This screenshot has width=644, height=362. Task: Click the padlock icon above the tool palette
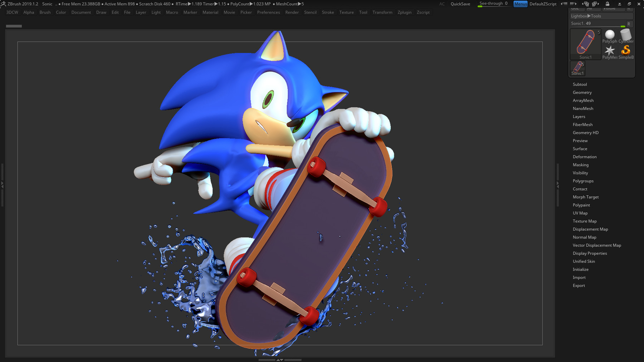click(608, 4)
